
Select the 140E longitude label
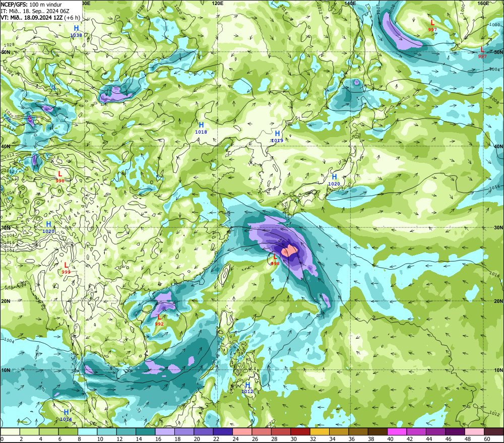click(350, 3)
